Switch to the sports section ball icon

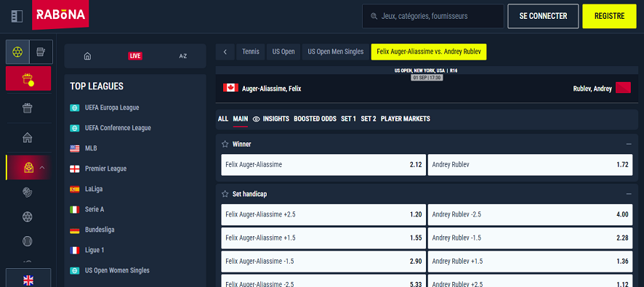click(17, 52)
